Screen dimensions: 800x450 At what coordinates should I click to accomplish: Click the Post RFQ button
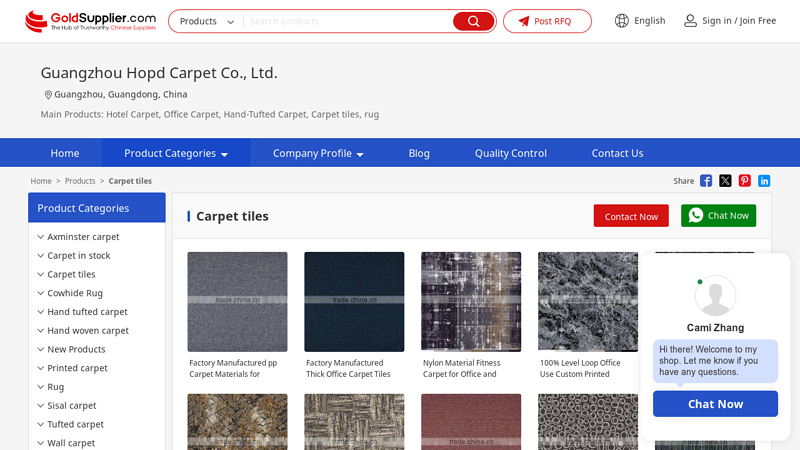(x=547, y=21)
